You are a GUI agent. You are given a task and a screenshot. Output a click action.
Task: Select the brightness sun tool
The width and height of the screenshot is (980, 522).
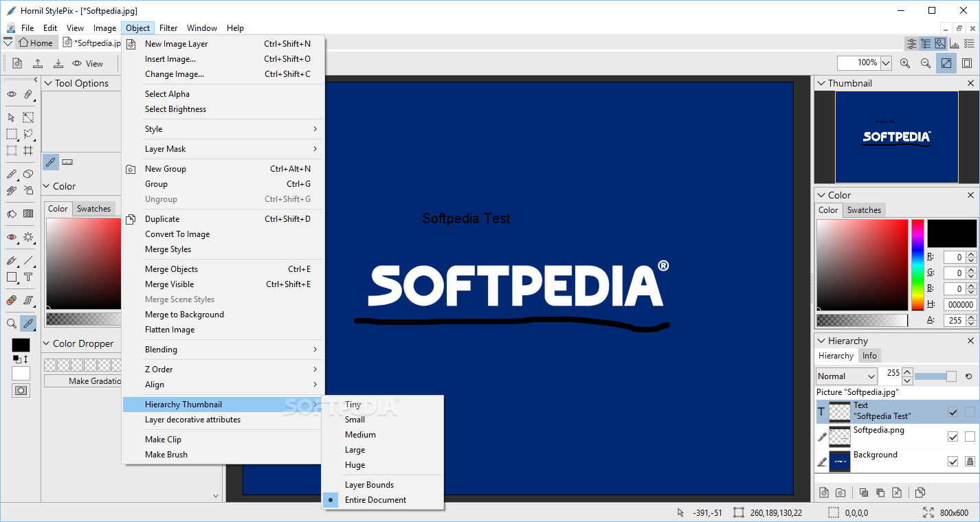28,237
